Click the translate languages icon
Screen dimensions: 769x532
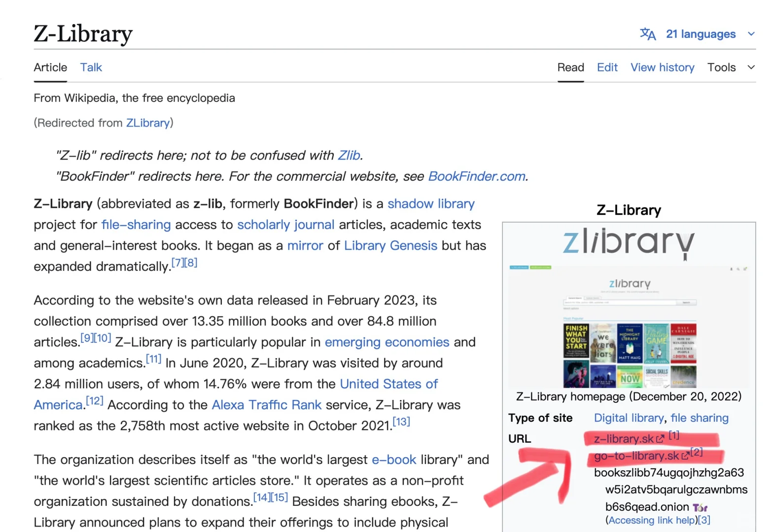pyautogui.click(x=648, y=34)
